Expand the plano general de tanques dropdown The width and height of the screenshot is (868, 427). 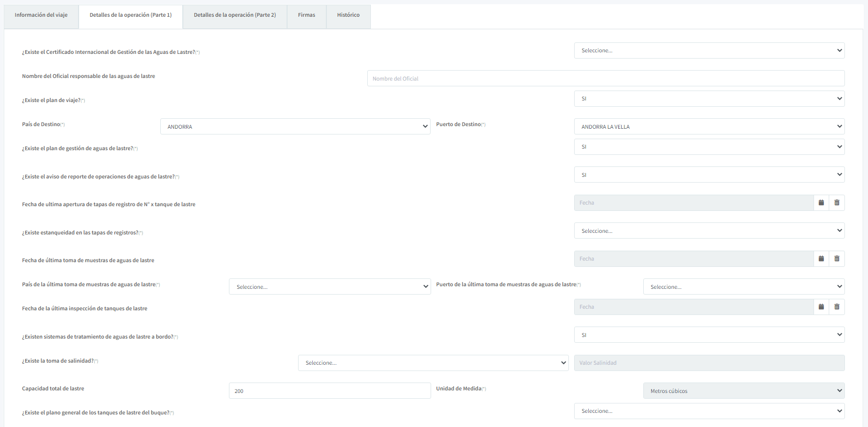pos(709,411)
